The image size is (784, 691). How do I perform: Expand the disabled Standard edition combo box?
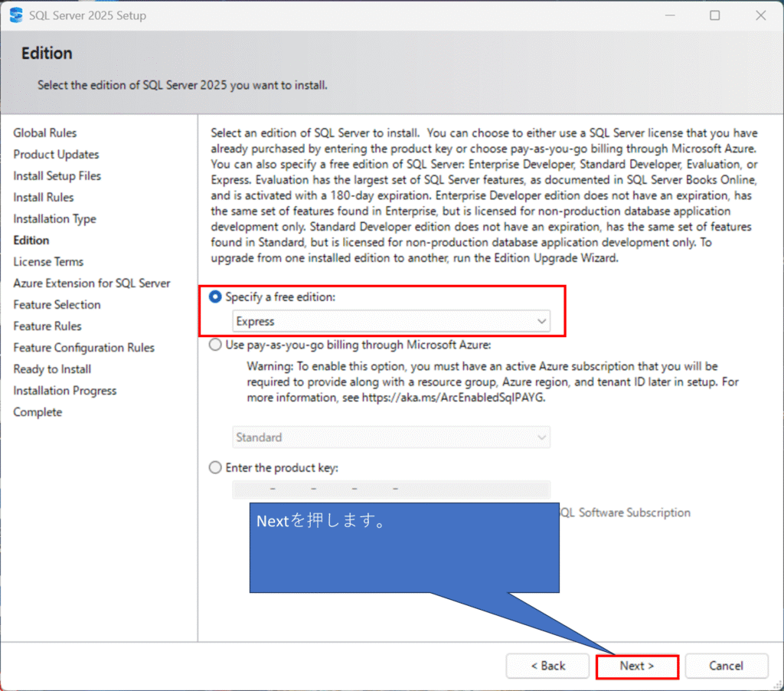tap(391, 437)
